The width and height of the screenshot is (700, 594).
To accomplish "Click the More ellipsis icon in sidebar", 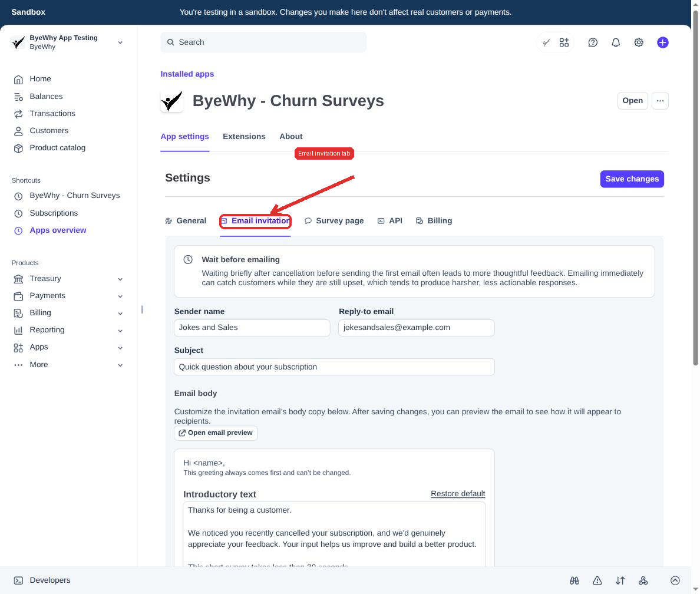I will tap(18, 365).
